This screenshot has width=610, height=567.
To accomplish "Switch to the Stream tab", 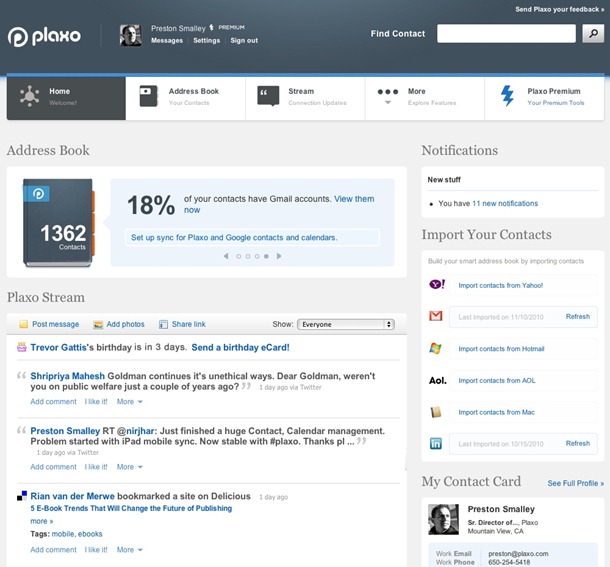I will click(x=305, y=98).
